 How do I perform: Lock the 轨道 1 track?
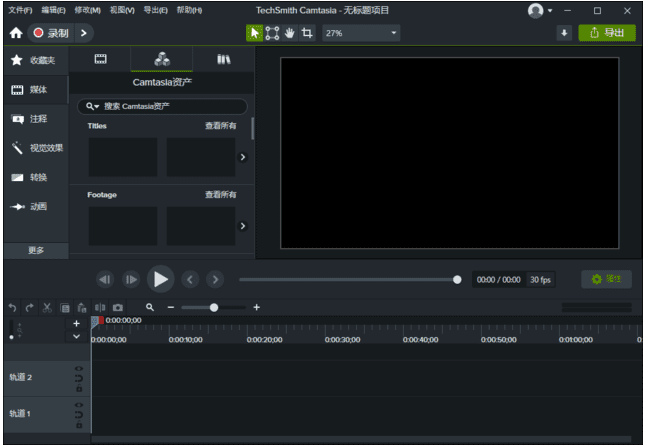[79, 424]
